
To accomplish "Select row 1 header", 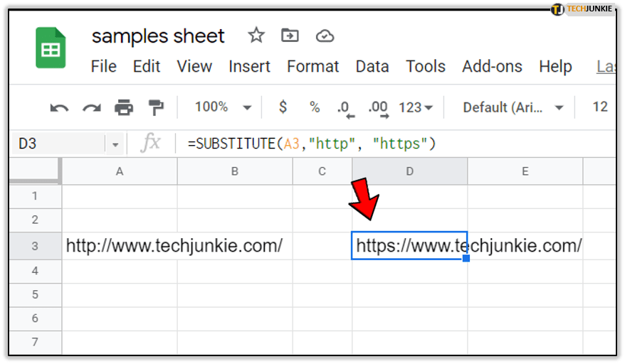I will (35, 196).
